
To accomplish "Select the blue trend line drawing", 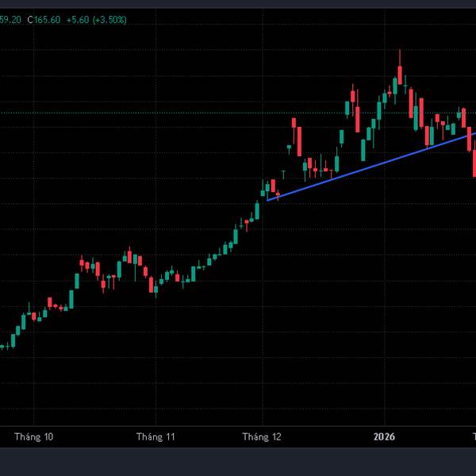I will pos(371,167).
